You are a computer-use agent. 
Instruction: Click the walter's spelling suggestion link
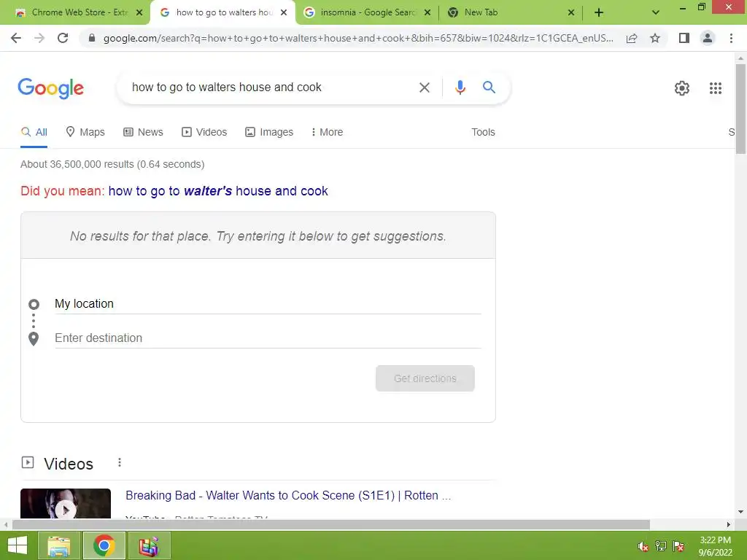218,191
